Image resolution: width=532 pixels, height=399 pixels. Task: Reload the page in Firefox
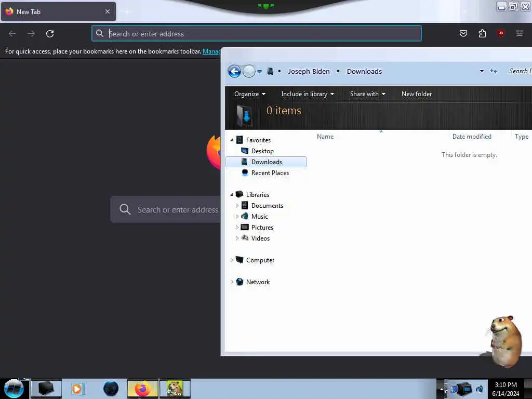50,34
